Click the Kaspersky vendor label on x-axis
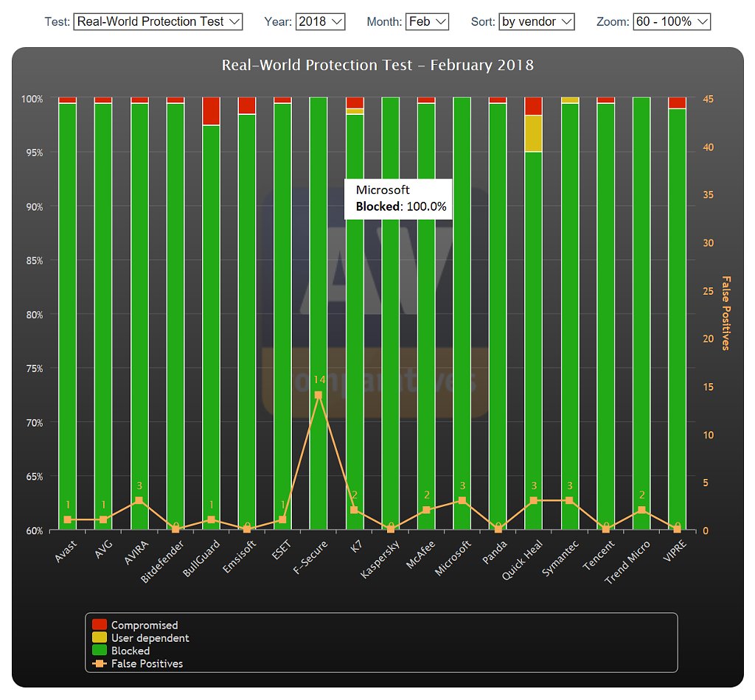 [380, 559]
